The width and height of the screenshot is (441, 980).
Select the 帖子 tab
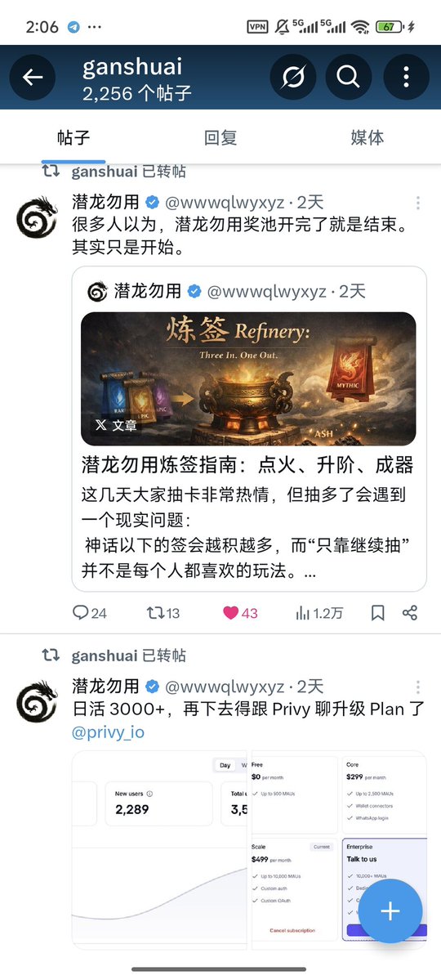(x=73, y=137)
